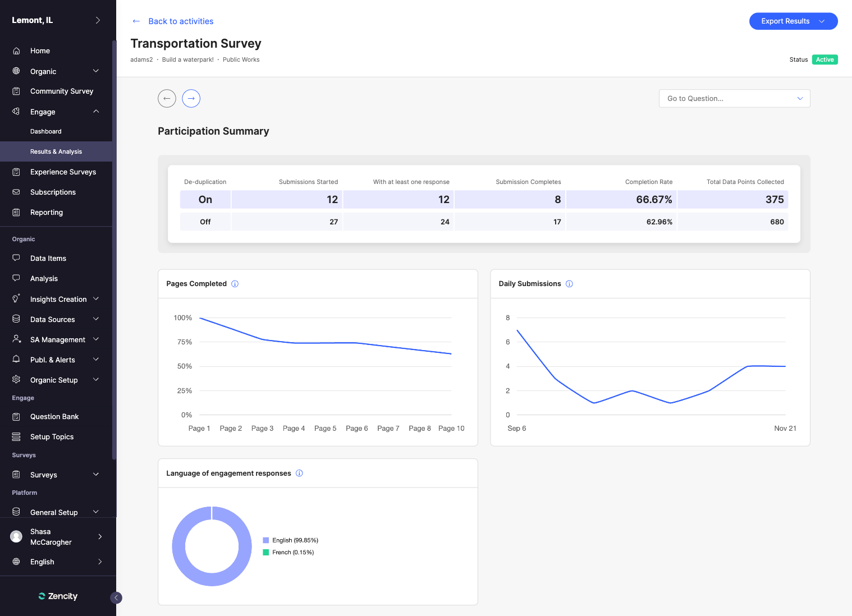
Task: Click the next question arrow button
Action: 191,98
